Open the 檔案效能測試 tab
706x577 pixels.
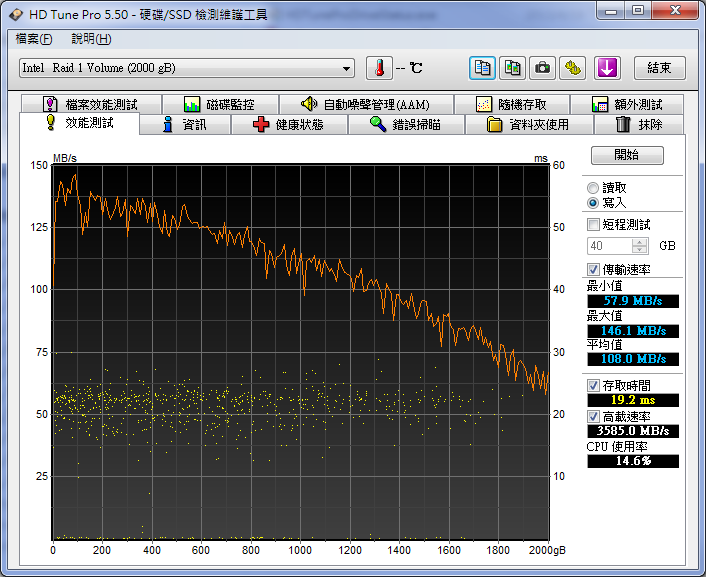pos(91,104)
